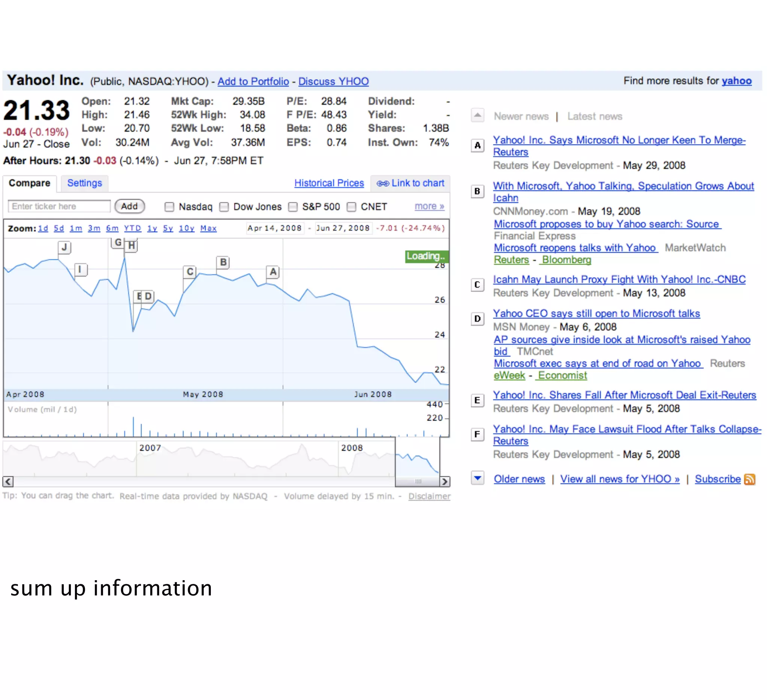The width and height of the screenshot is (767, 700).
Task: Select the J flag marker on the chart
Action: pyautogui.click(x=64, y=247)
